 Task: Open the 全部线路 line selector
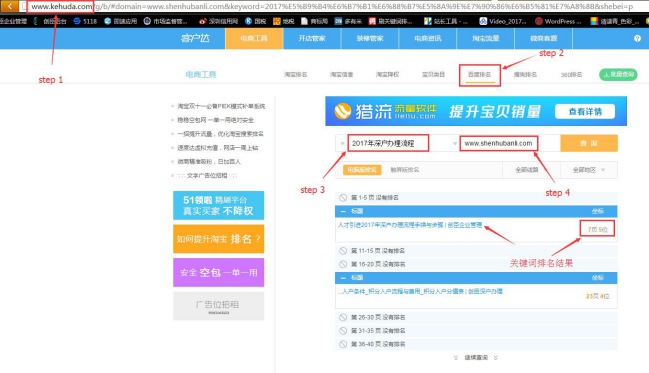527,170
